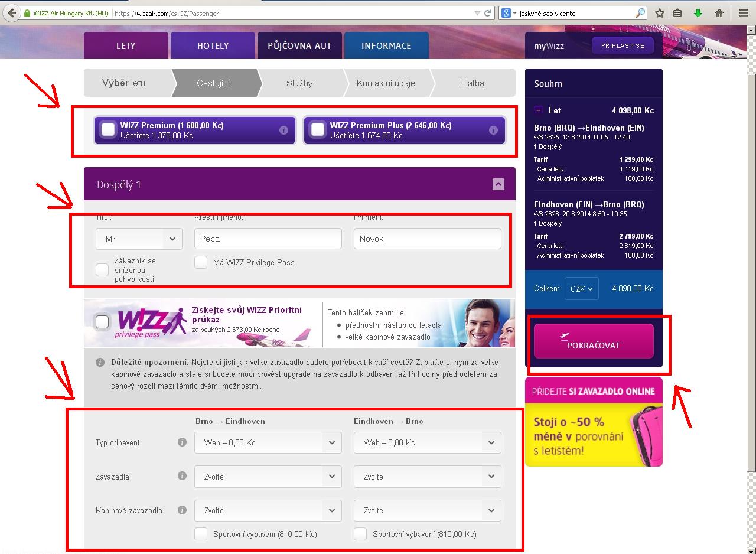Show info for Typ odbavení

click(x=182, y=442)
